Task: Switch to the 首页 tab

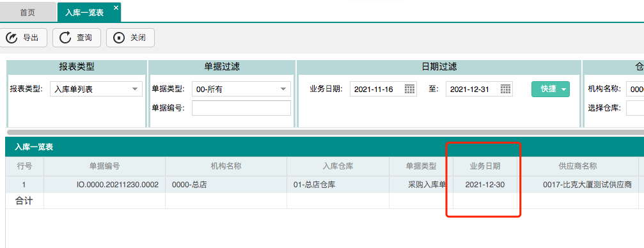Action: pos(27,12)
